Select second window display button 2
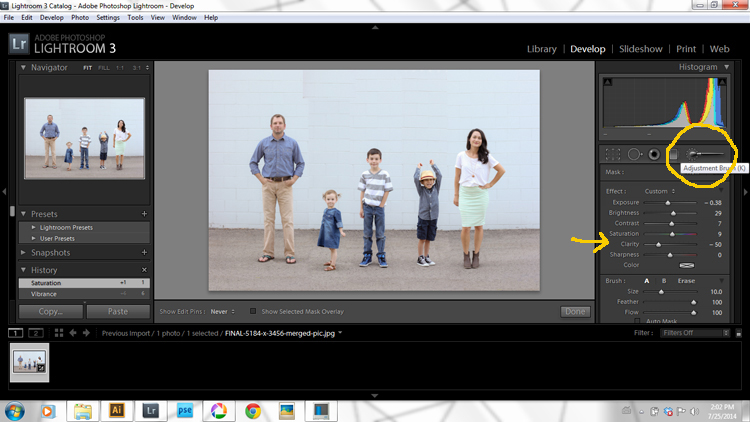The width and height of the screenshot is (750, 422). (36, 333)
